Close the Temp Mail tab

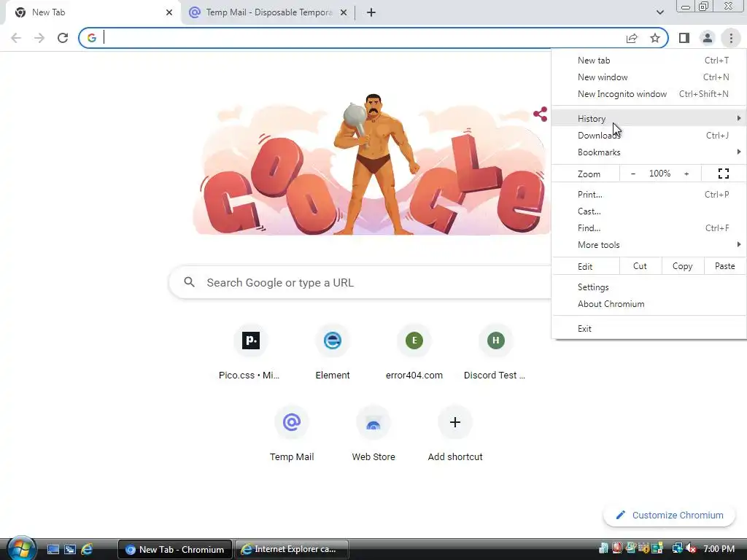(344, 12)
